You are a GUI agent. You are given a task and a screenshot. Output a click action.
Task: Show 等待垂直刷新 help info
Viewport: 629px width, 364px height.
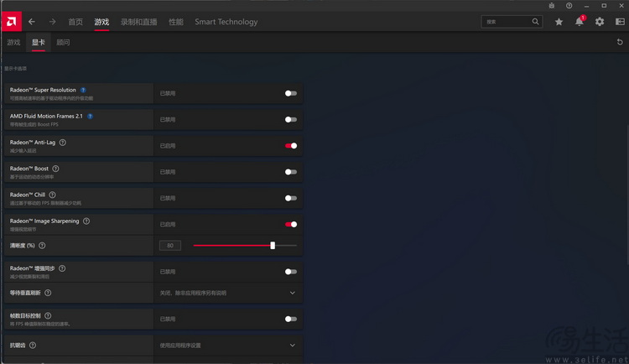tap(48, 293)
